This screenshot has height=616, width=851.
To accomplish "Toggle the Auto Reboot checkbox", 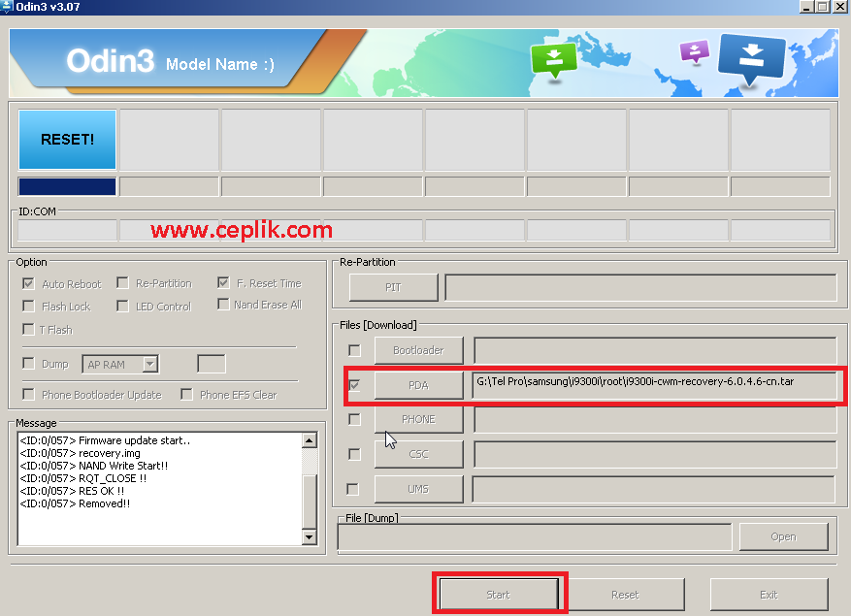I will pyautogui.click(x=28, y=283).
